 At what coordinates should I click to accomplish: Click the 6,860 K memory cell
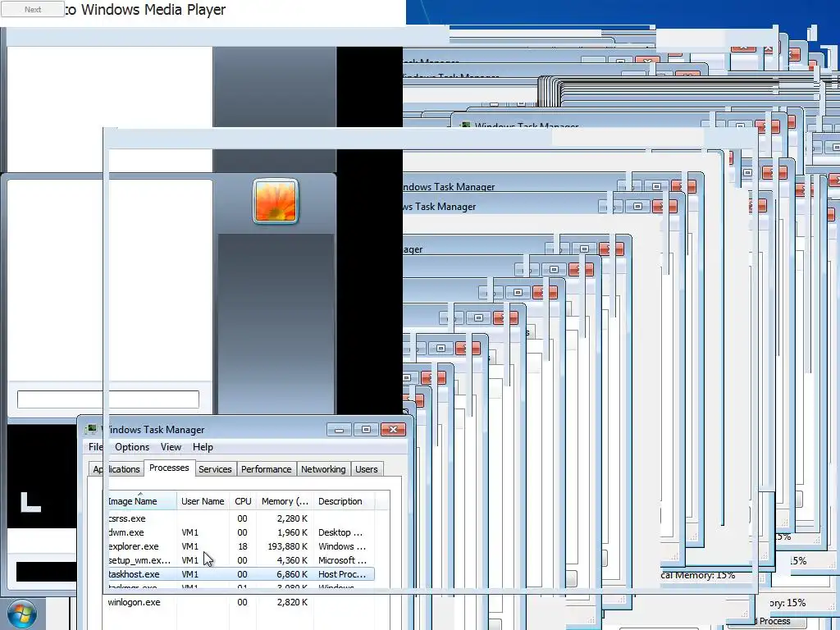(292, 574)
